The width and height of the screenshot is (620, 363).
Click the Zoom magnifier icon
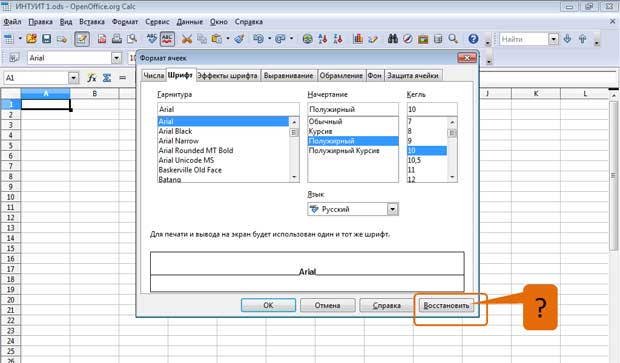coord(453,39)
